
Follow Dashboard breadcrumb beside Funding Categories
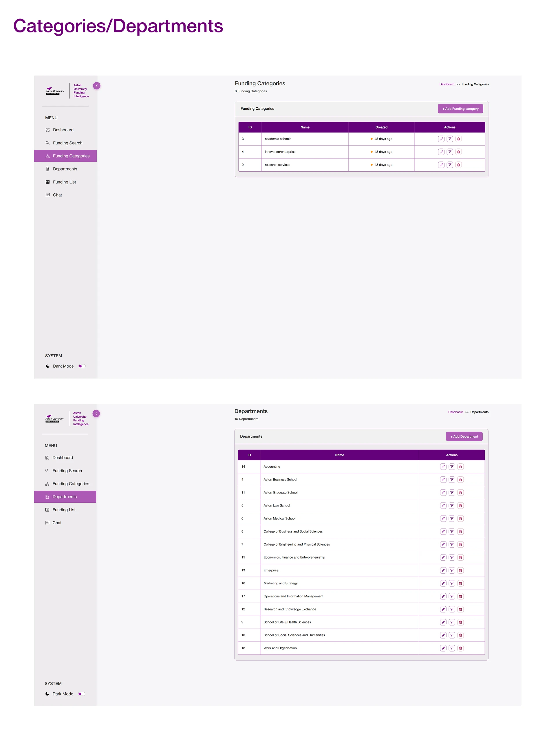tap(447, 85)
